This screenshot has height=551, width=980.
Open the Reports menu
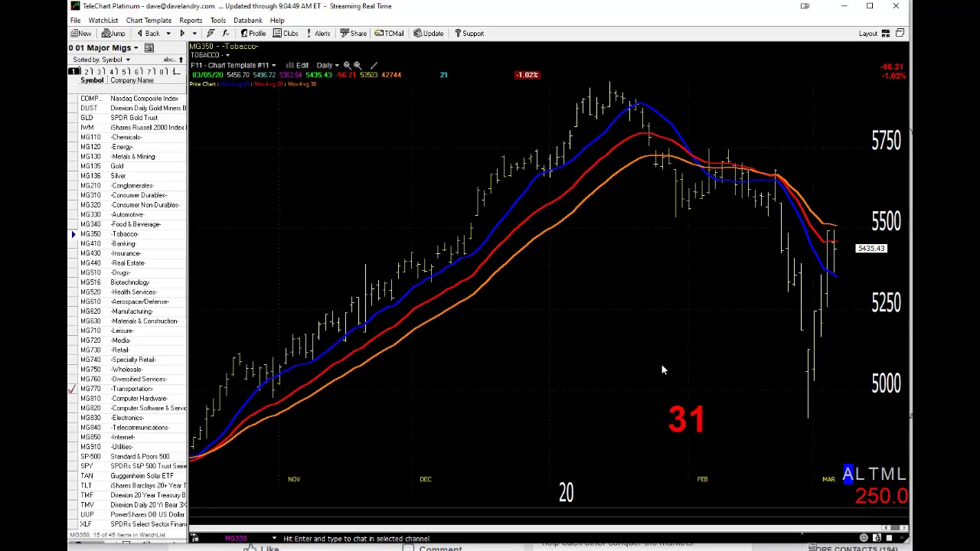pos(191,21)
